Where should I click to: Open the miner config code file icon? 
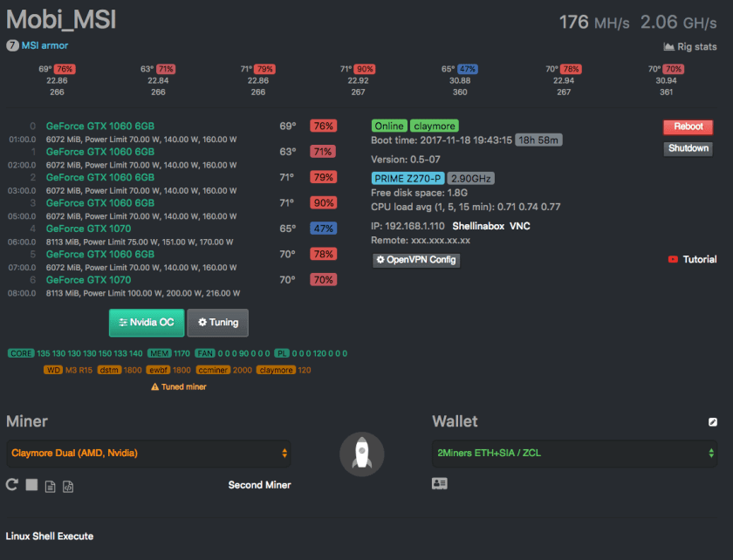pyautogui.click(x=68, y=485)
